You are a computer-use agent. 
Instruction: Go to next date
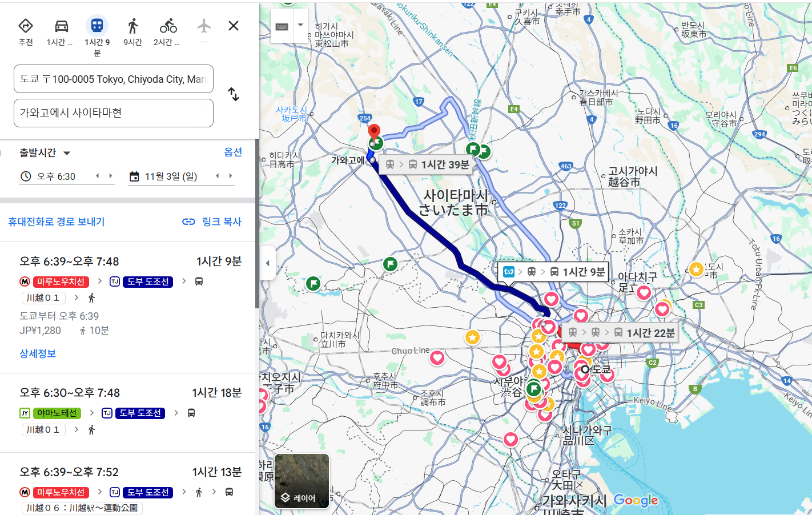(231, 176)
